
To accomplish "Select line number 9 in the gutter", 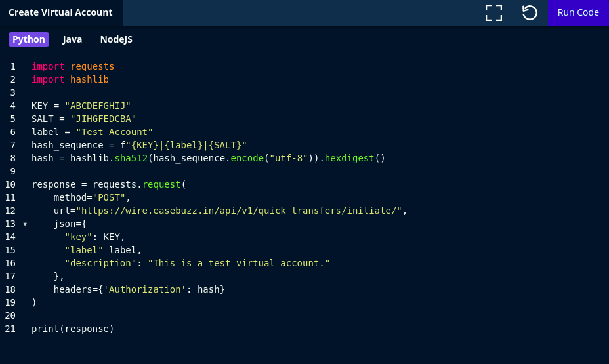I will click(x=13, y=172).
